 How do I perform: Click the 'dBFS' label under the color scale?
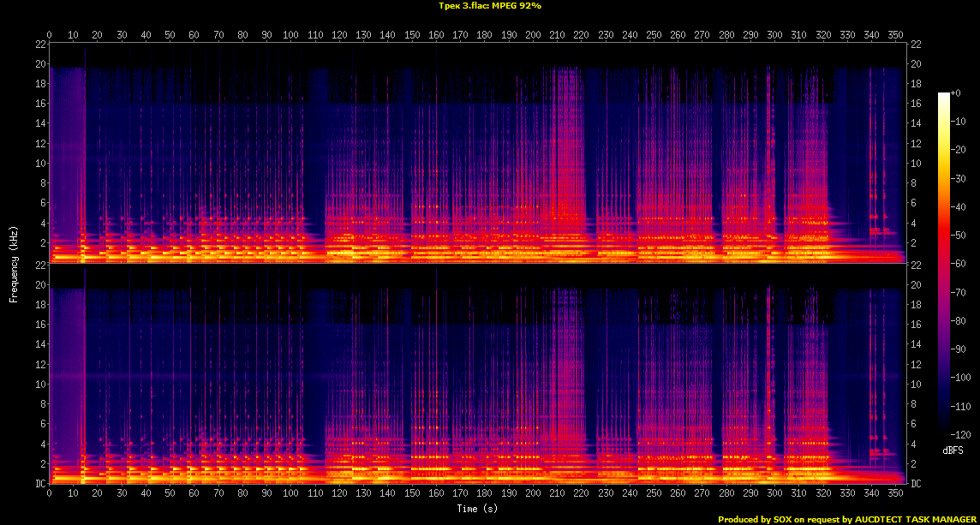coord(953,450)
